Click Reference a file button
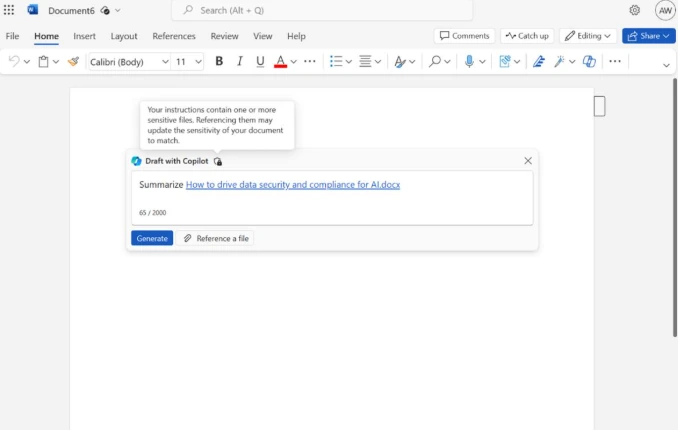The height and width of the screenshot is (430, 678). (x=215, y=238)
